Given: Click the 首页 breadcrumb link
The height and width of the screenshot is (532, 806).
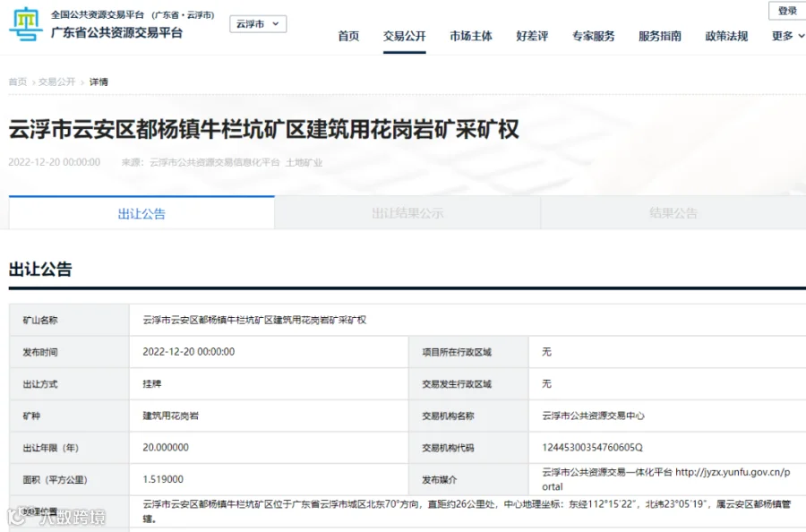Looking at the screenshot, I should pos(18,82).
